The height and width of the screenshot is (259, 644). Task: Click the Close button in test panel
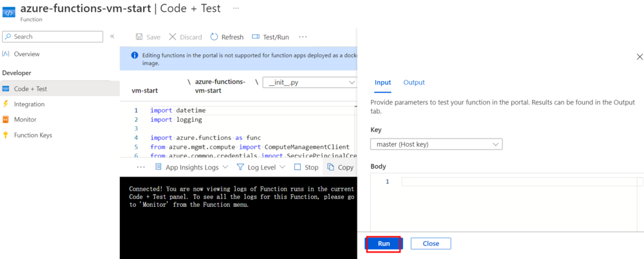pyautogui.click(x=431, y=244)
